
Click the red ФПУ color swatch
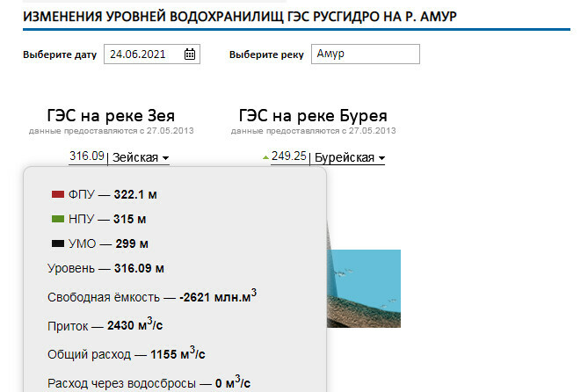[x=58, y=194]
